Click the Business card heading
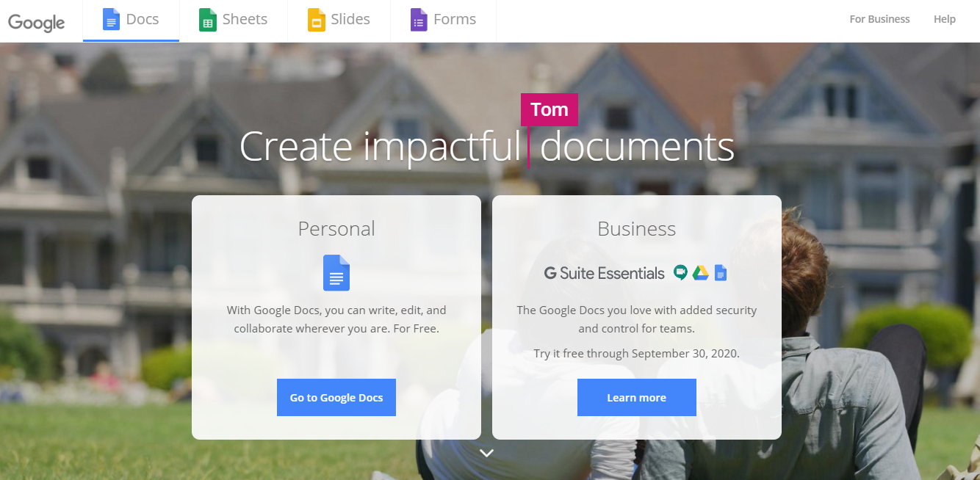The image size is (980, 480). click(x=637, y=229)
